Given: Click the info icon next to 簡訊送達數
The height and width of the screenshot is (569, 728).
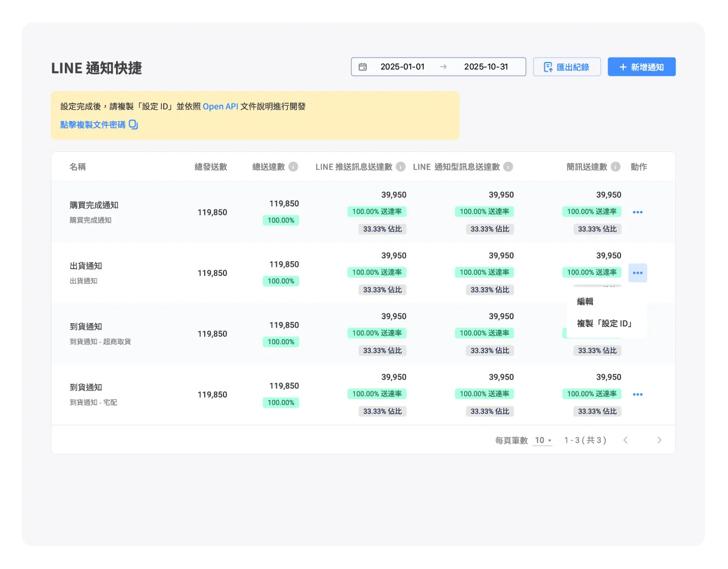Looking at the screenshot, I should point(615,167).
